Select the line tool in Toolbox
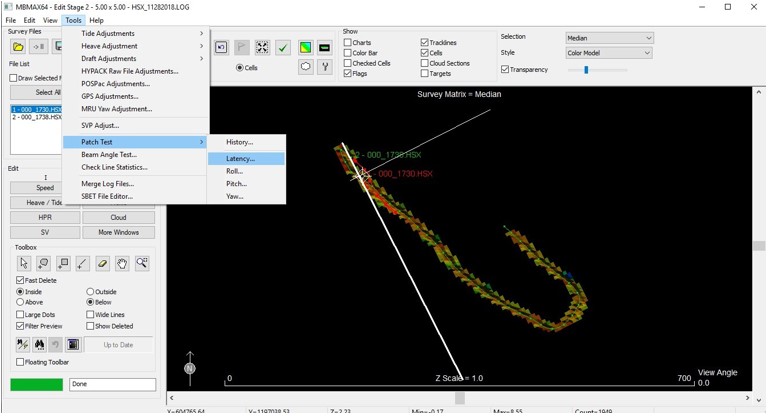The image size is (774, 417). click(83, 264)
